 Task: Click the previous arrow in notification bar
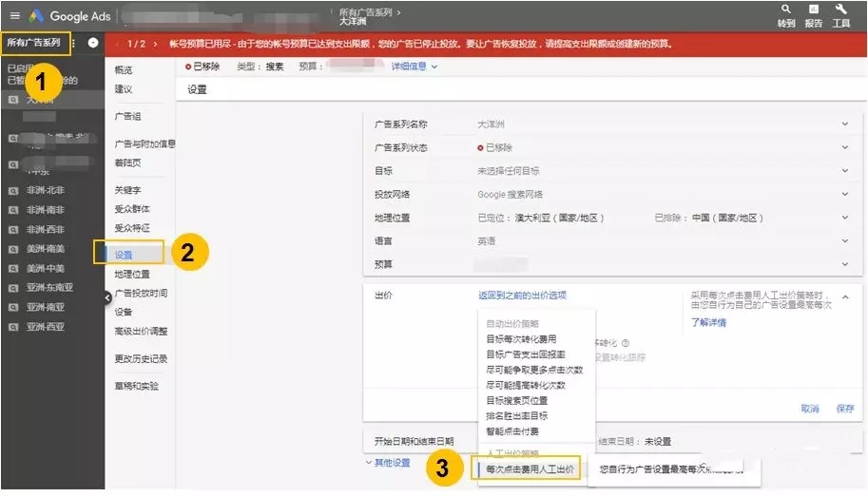pyautogui.click(x=117, y=44)
